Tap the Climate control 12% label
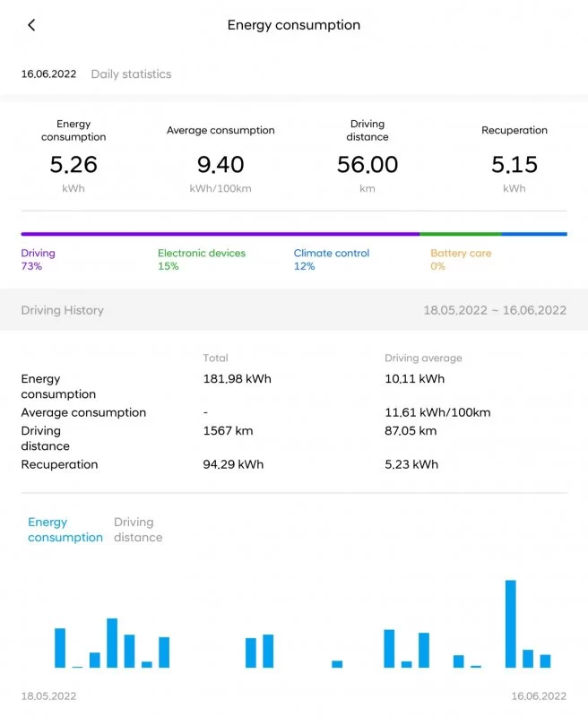The width and height of the screenshot is (588, 717). [332, 260]
